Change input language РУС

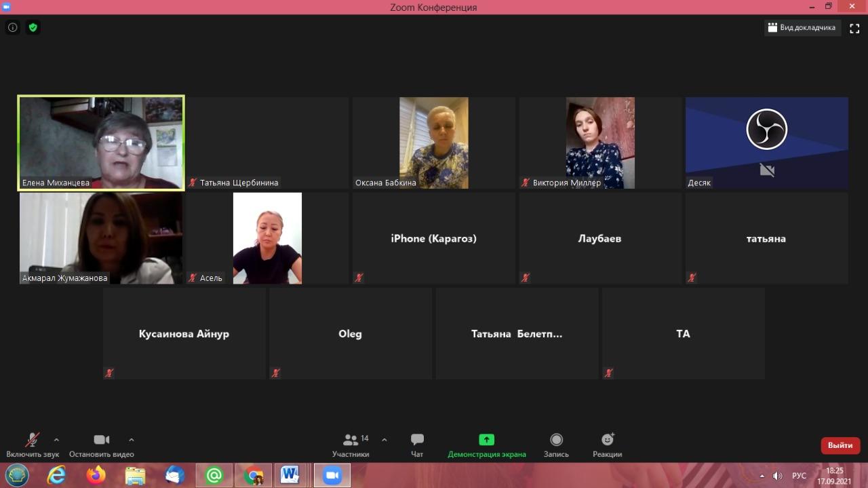pos(800,476)
